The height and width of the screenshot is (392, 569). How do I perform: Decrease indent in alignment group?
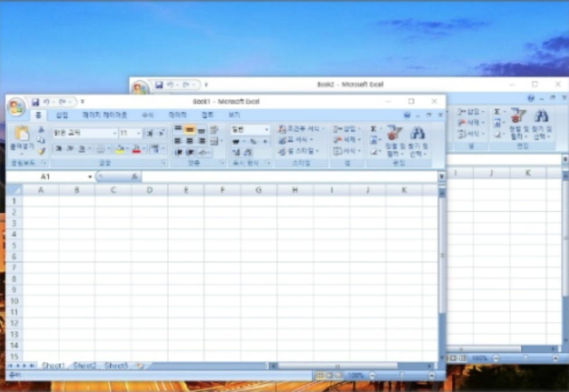coord(178,152)
